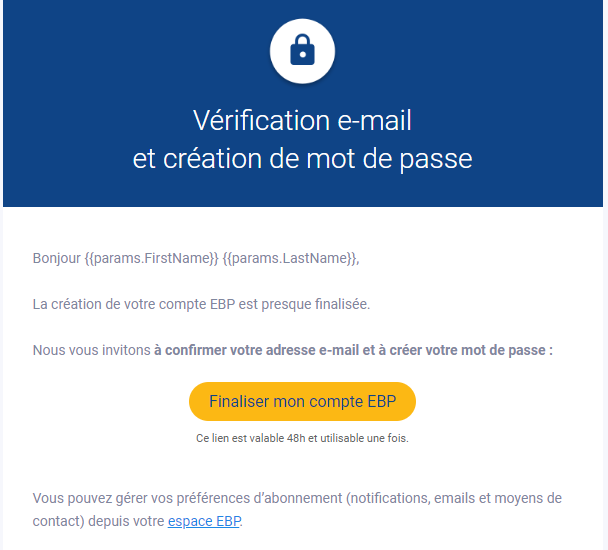Click the Vous pouvez gérer vos préférences text
The width and height of the screenshot is (608, 550).
[130, 497]
